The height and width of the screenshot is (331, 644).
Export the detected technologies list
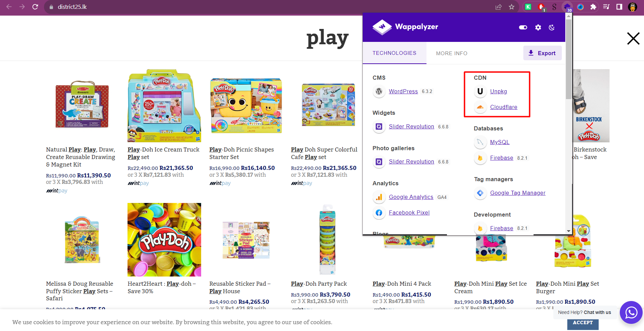(542, 53)
